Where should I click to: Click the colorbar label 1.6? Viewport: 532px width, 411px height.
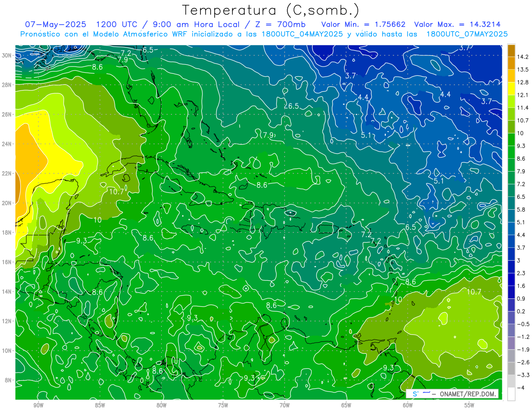pos(521,286)
